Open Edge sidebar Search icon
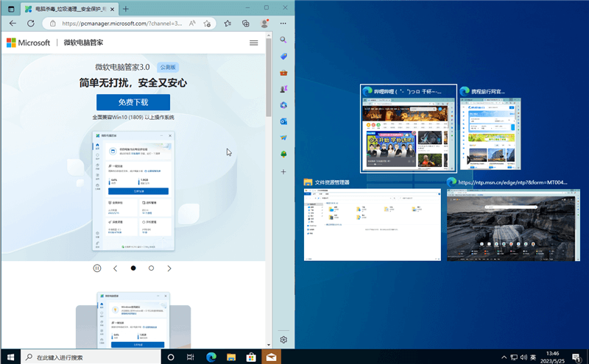The height and width of the screenshot is (364, 589). coord(283,40)
